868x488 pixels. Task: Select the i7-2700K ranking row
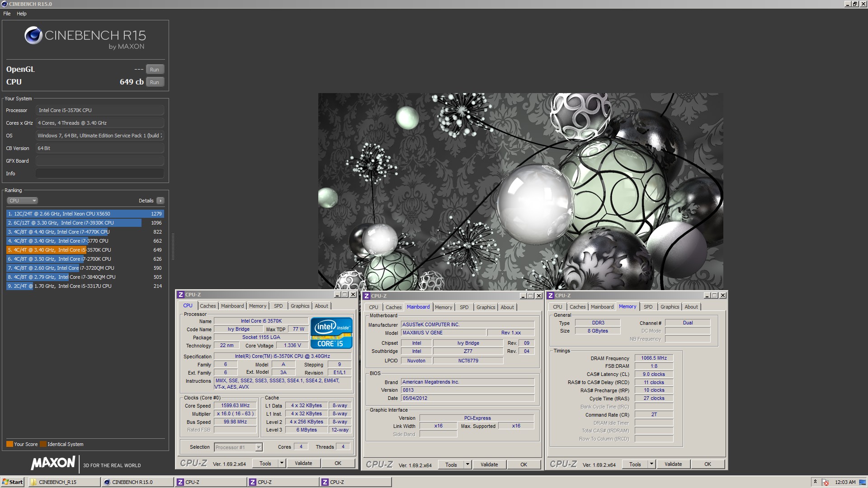(x=85, y=259)
